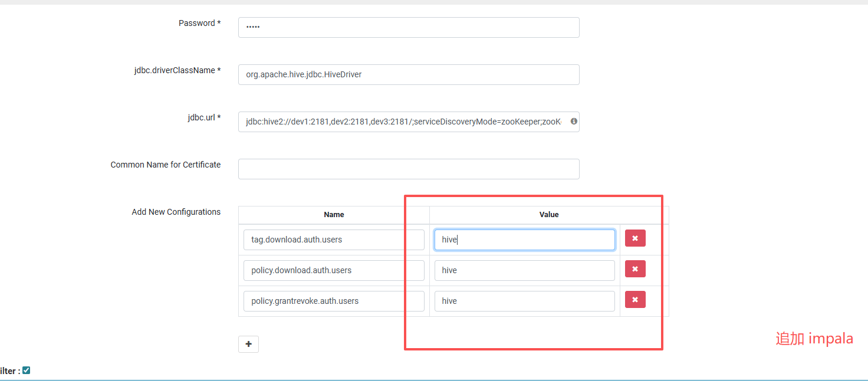The image size is (868, 390).
Task: Click the Add New Configurations label
Action: tap(176, 212)
